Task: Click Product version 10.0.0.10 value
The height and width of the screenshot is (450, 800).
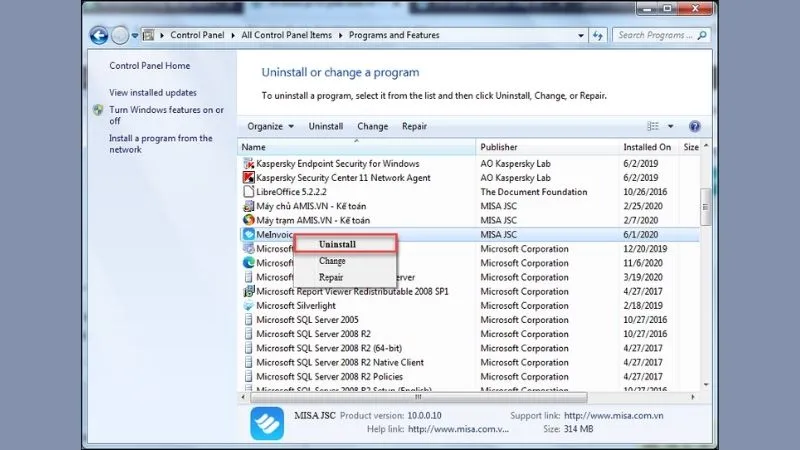Action: click(x=424, y=415)
